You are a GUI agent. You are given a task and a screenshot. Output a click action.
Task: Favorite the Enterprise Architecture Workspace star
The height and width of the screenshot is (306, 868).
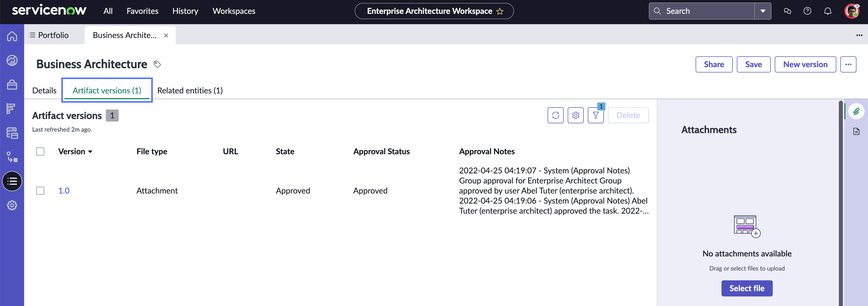500,12
